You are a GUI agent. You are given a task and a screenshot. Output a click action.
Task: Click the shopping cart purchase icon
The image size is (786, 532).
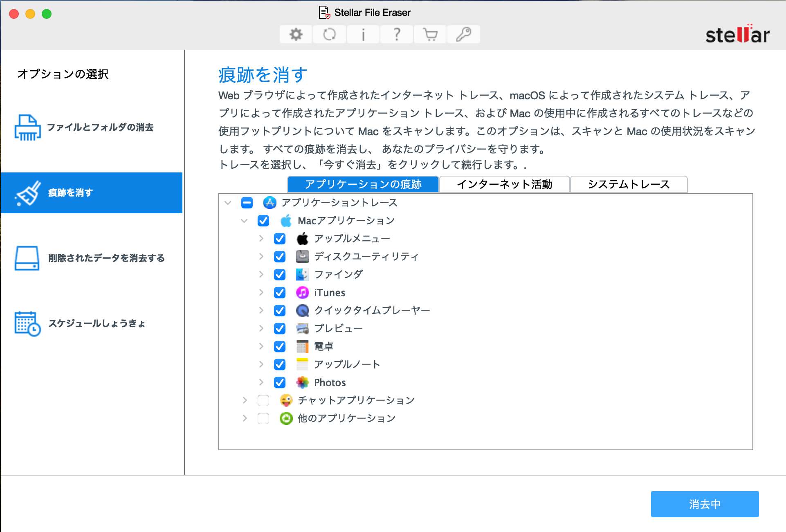click(430, 34)
